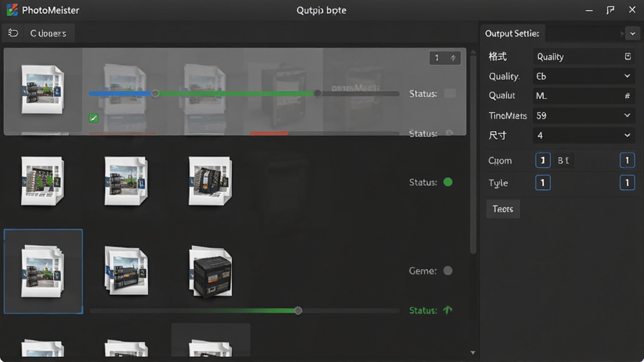This screenshot has height=362, width=644.
Task: Toggle the green checkbox under the blue slider
Action: [x=94, y=118]
